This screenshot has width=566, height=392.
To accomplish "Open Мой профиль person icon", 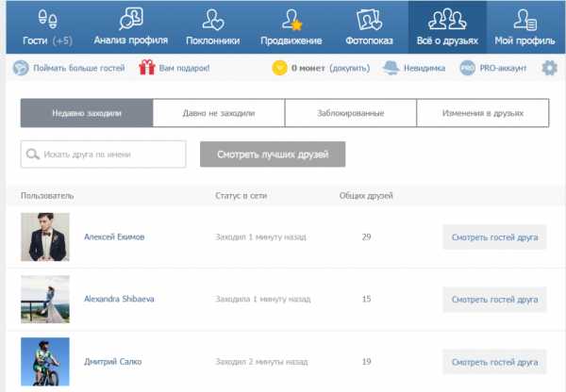I will 526,19.
